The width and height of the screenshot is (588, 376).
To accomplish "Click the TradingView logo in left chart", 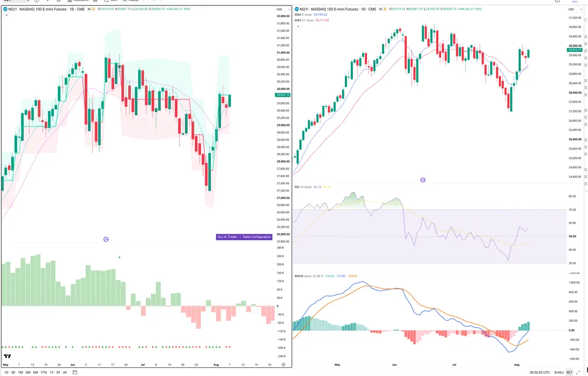I will pos(7,356).
